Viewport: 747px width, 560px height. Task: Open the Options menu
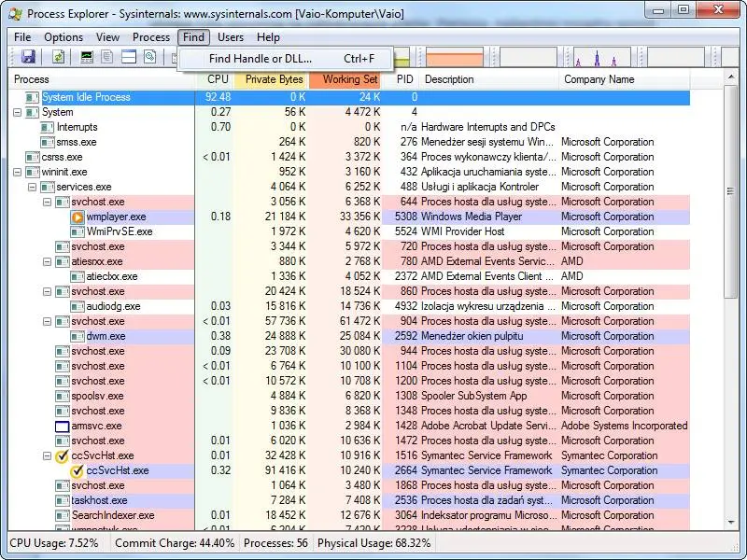pos(63,37)
